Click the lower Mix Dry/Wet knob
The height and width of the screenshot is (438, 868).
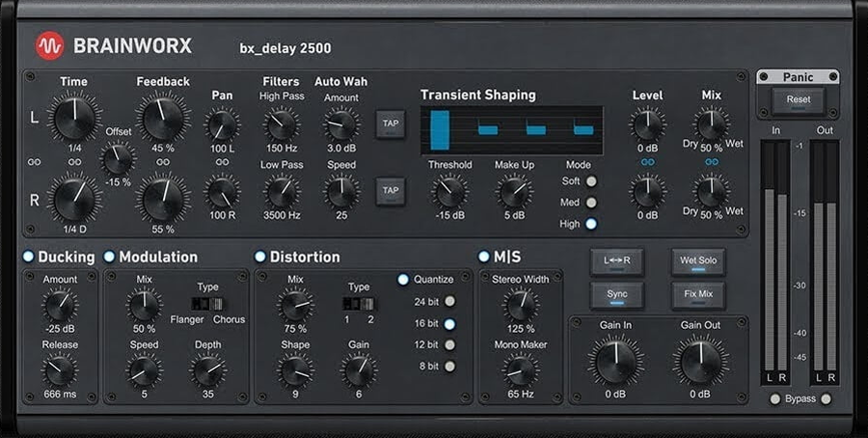click(712, 192)
